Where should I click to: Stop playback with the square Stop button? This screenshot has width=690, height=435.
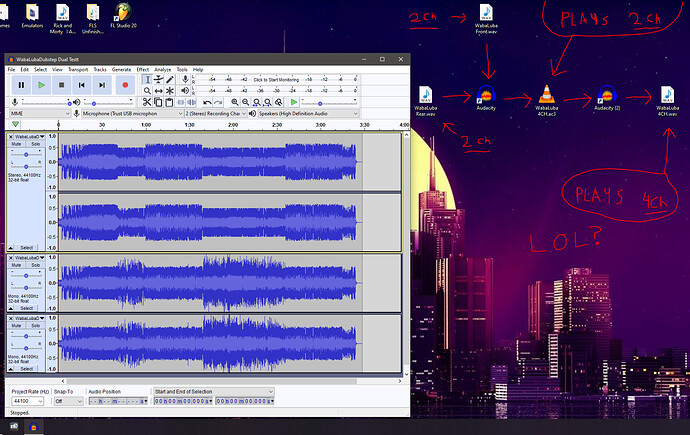[62, 85]
